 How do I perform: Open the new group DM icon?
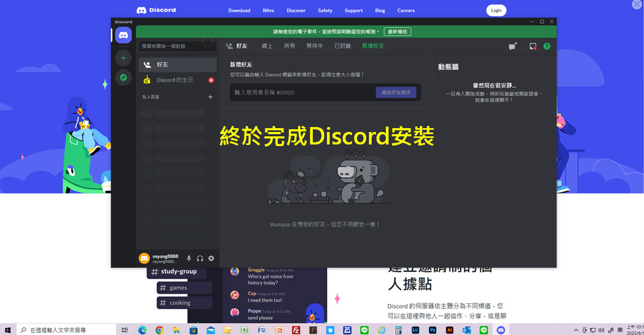pyautogui.click(x=513, y=46)
